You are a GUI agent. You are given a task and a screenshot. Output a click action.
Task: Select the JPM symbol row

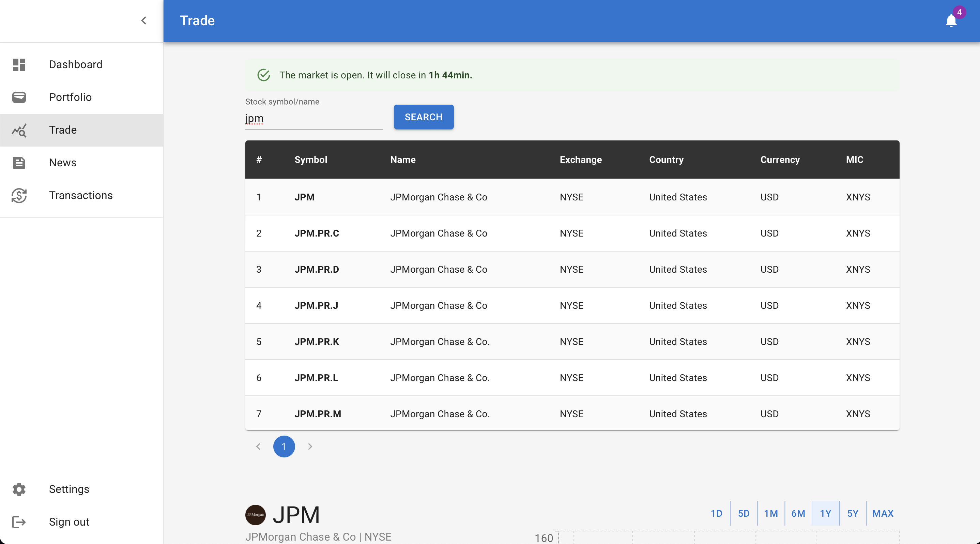click(x=572, y=197)
